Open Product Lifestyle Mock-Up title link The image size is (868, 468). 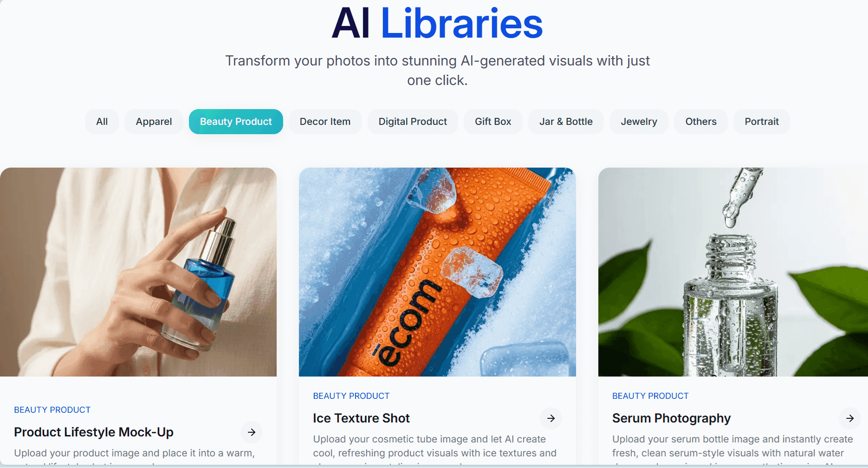(94, 432)
